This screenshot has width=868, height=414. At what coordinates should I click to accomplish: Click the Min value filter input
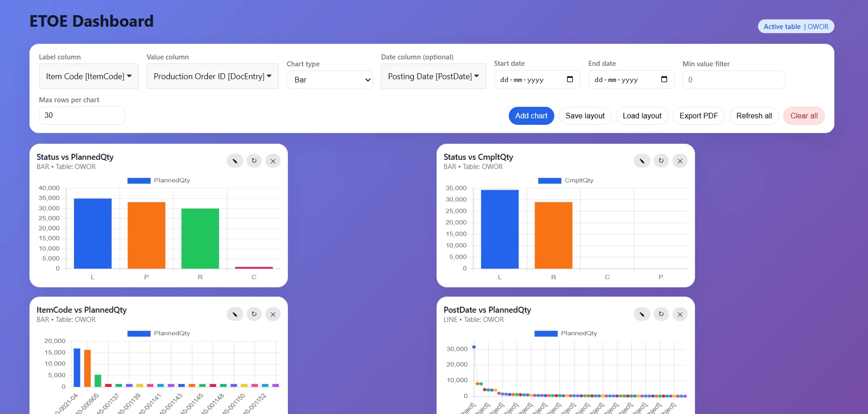(734, 80)
